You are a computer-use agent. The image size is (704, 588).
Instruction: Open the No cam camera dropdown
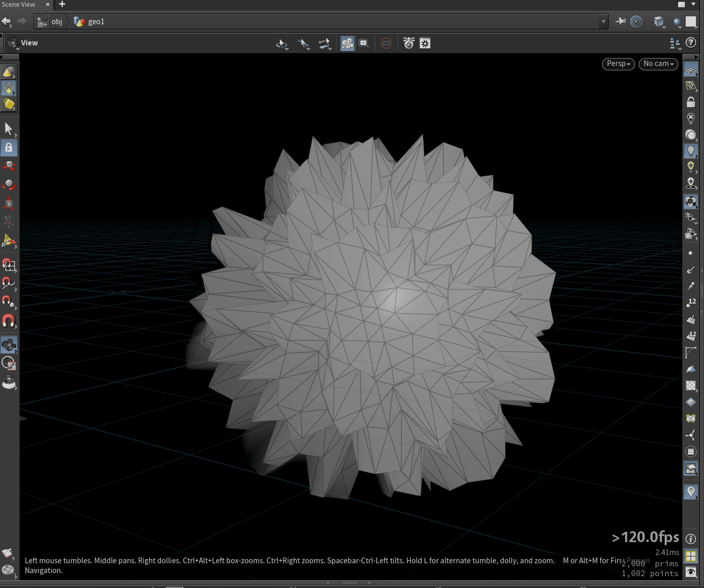coord(658,63)
